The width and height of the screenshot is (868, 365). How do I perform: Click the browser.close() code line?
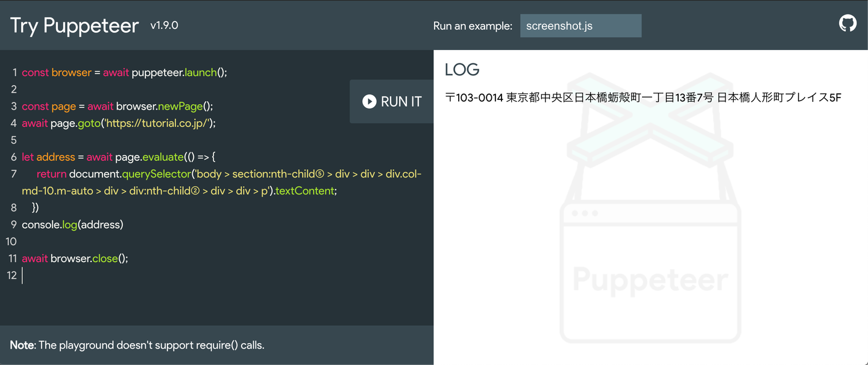coord(75,258)
